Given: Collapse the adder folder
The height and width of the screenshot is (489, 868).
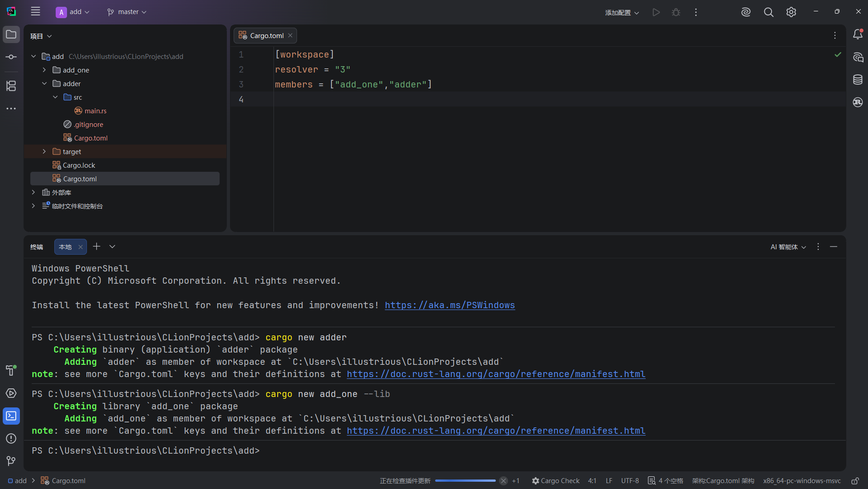Looking at the screenshot, I should (x=44, y=83).
